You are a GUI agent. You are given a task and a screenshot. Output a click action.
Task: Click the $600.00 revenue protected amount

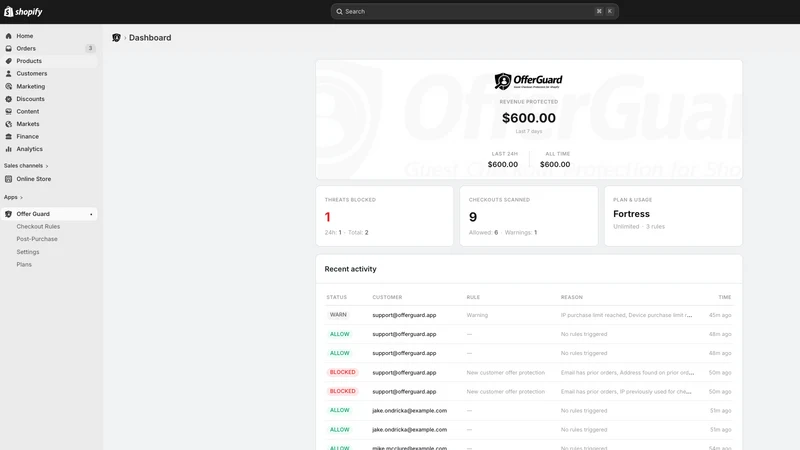(x=529, y=118)
